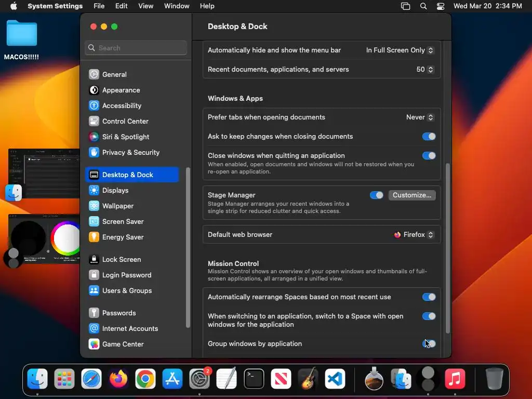This screenshot has width=532, height=399.
Task: Open Appearance settings pane
Action: (x=131, y=90)
